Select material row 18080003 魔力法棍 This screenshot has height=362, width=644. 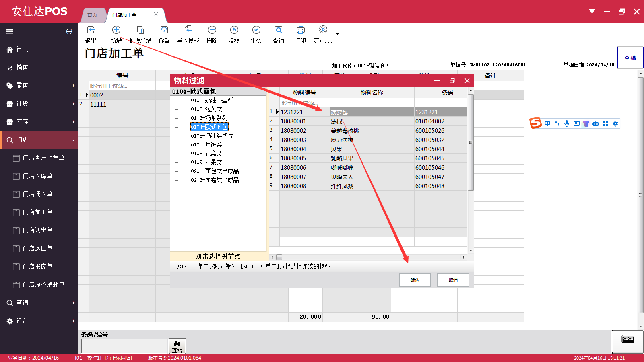[368, 140]
